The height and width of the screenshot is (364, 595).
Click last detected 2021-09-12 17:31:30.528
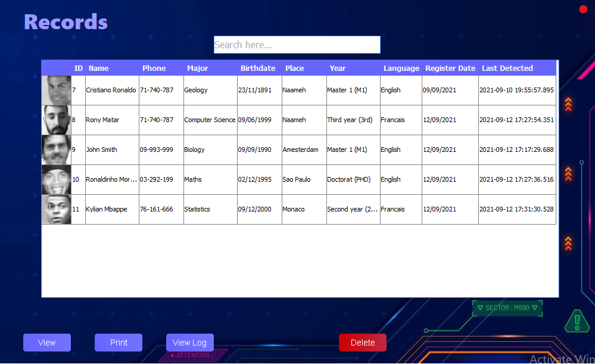[517, 210]
